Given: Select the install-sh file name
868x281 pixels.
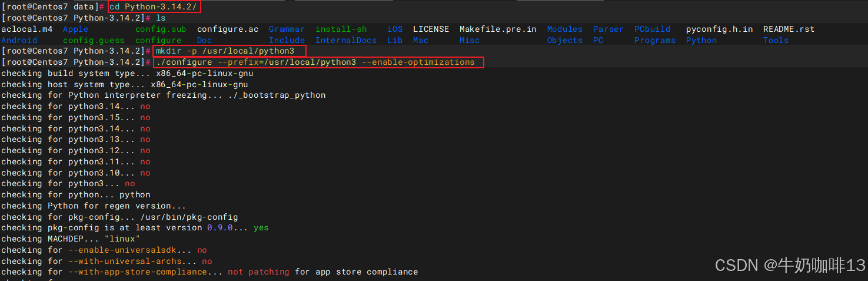Looking at the screenshot, I should click(x=341, y=29).
